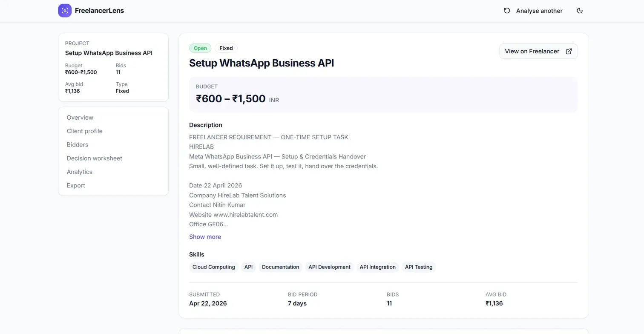Click the API Testing skill tag

[x=419, y=267]
